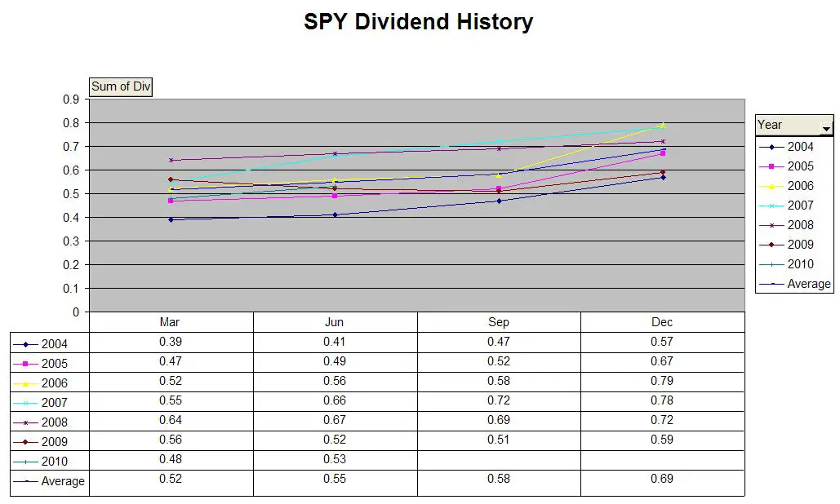840x504 pixels.
Task: Click the 0.5 label on the vertical axis
Action: tap(71, 194)
